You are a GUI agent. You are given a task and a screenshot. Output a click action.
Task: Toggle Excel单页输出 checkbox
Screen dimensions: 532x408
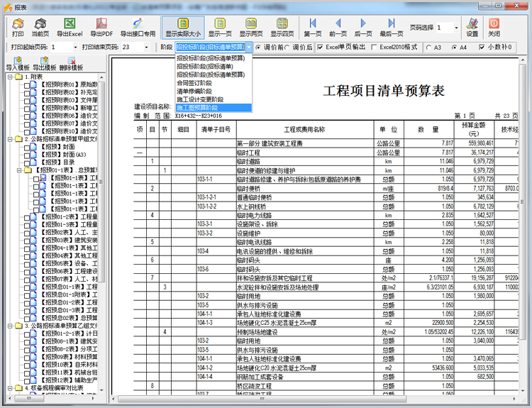[x=320, y=47]
